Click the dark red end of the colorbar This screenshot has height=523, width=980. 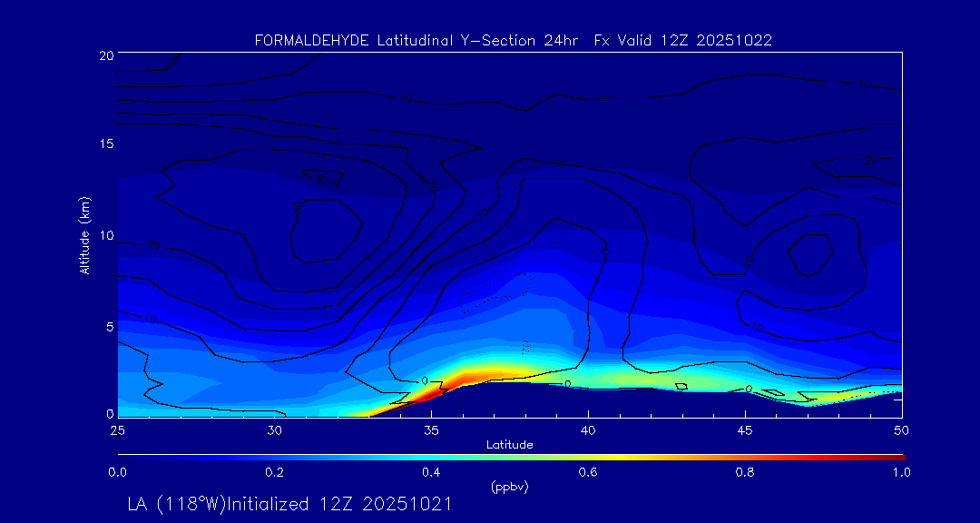(898, 457)
